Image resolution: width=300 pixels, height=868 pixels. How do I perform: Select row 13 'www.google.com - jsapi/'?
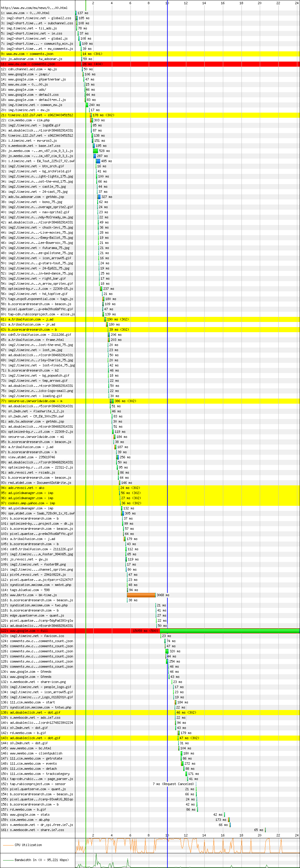coord(150,74)
